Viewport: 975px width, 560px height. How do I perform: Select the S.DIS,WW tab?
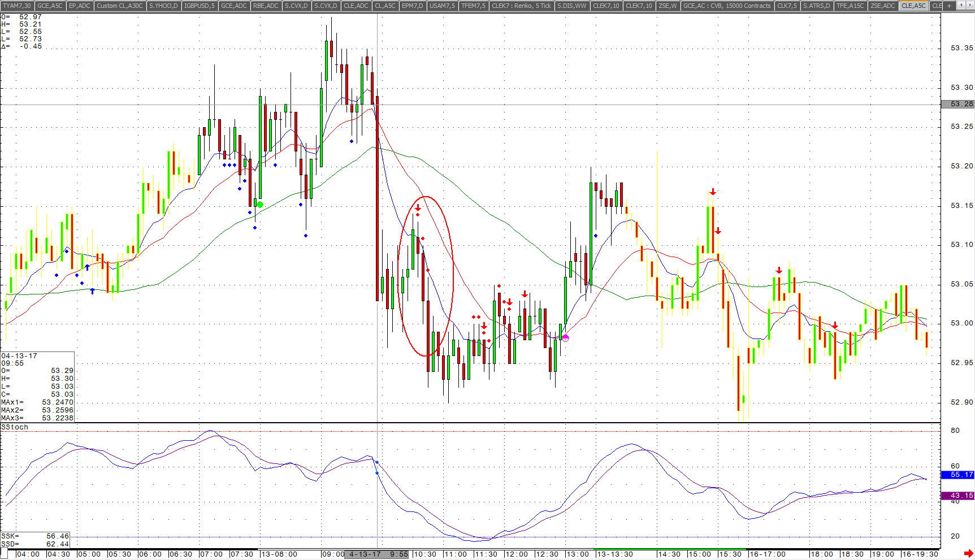572,6
